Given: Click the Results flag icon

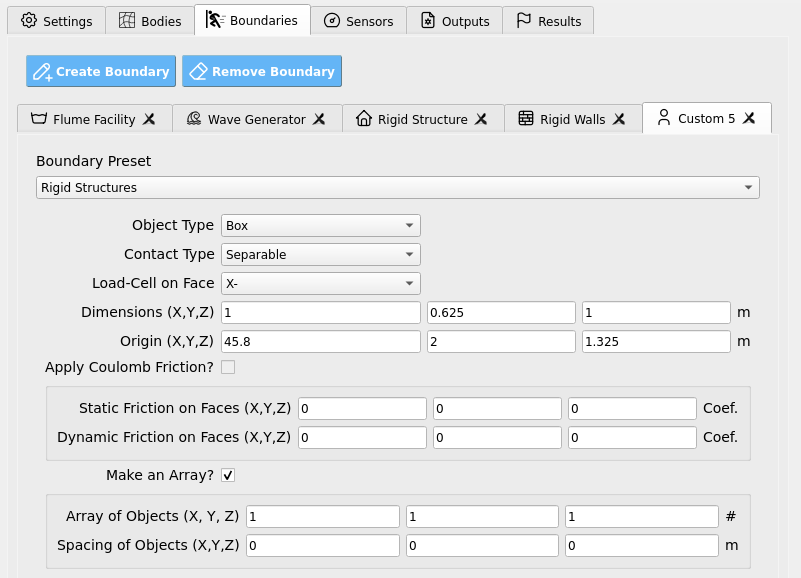Looking at the screenshot, I should (524, 20).
